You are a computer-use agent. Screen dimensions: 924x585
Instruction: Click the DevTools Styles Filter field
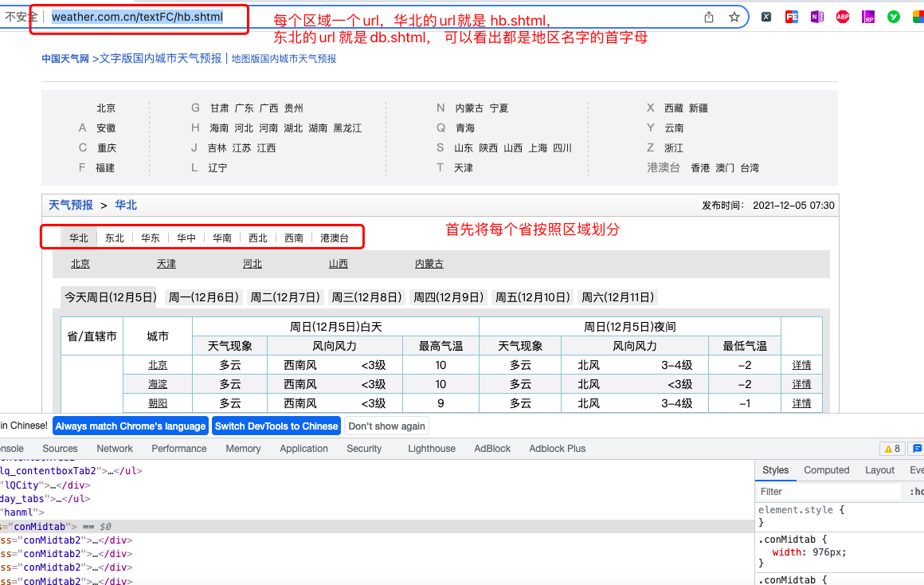(x=828, y=492)
